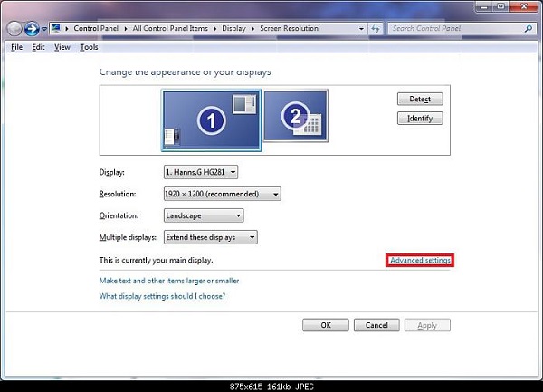Click the Back navigation arrow button
This screenshot has width=543, height=392.
coord(14,28)
